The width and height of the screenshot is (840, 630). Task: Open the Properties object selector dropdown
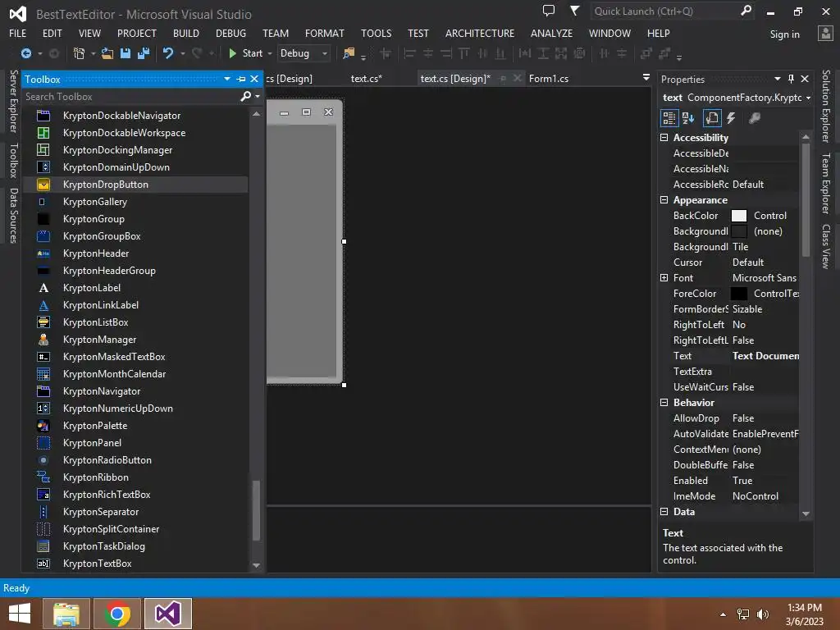coord(808,98)
